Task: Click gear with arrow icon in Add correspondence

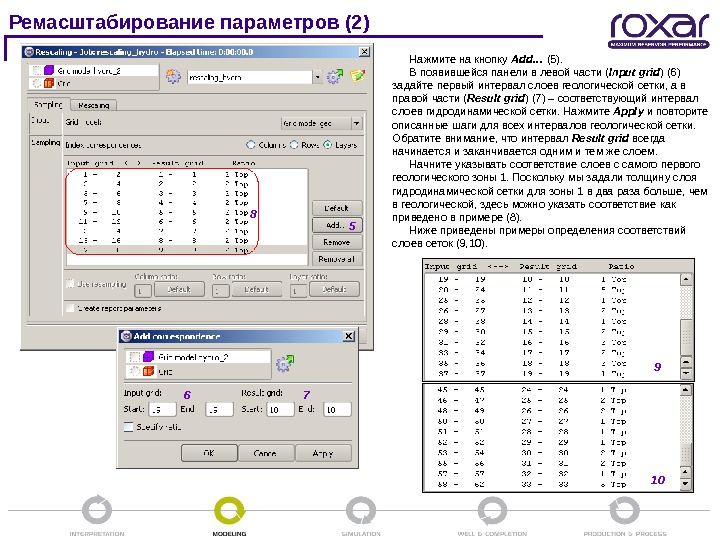Action: [x=285, y=363]
